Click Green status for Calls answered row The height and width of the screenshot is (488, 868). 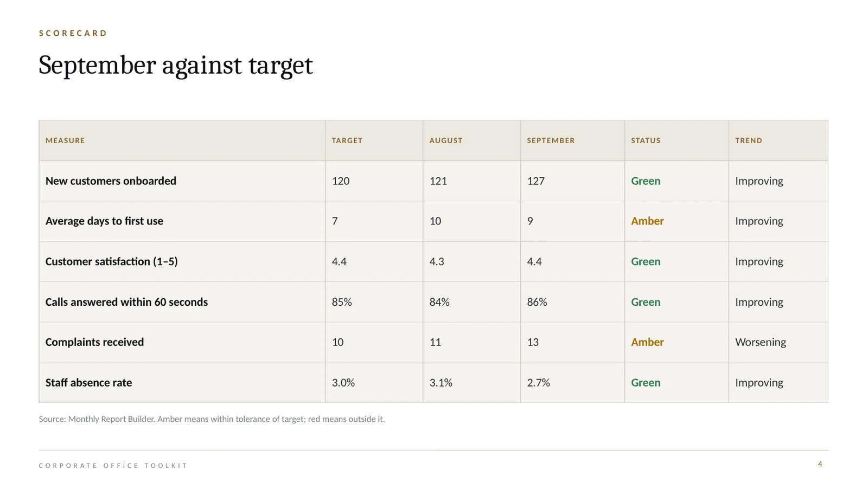point(646,302)
